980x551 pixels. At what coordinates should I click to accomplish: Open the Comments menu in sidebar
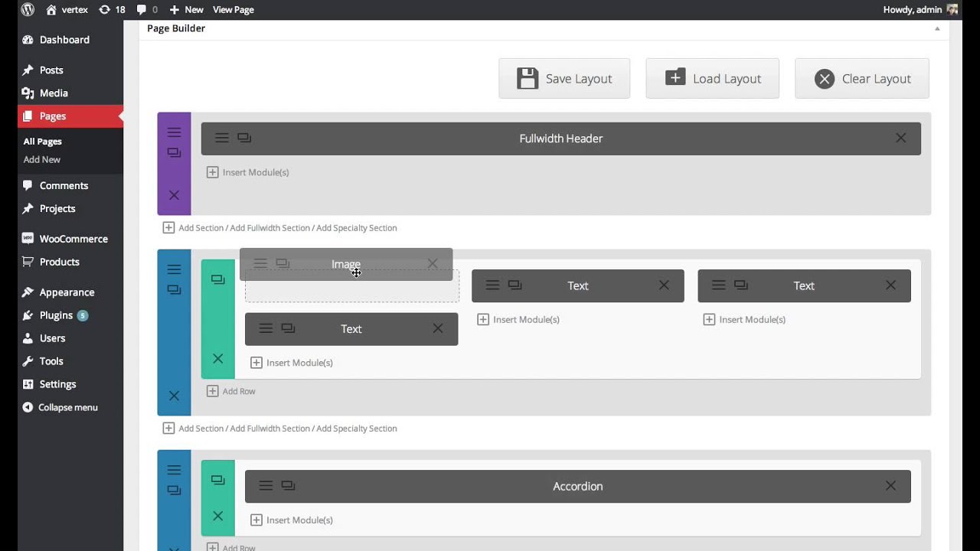64,185
